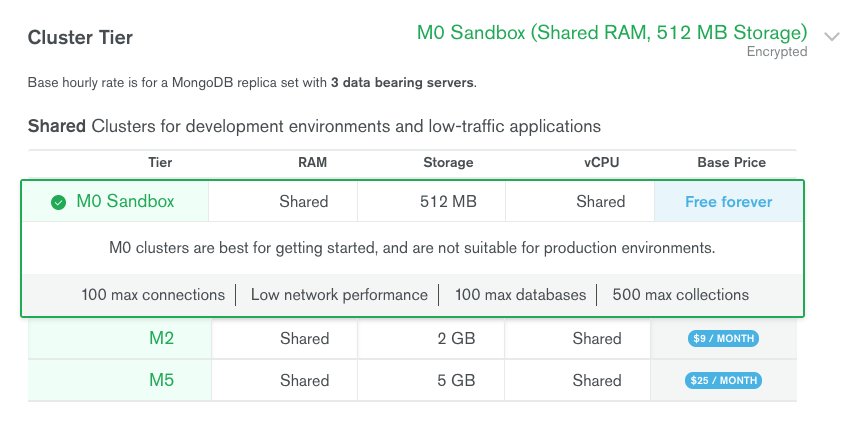865x423 pixels.
Task: Collapse the Cluster Tier section chevron
Action: [x=831, y=37]
